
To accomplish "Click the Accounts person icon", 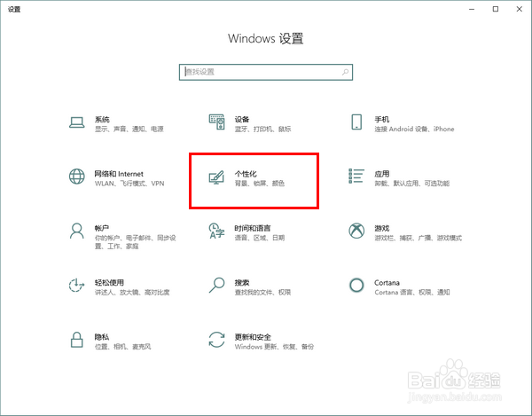I will pyautogui.click(x=76, y=232).
